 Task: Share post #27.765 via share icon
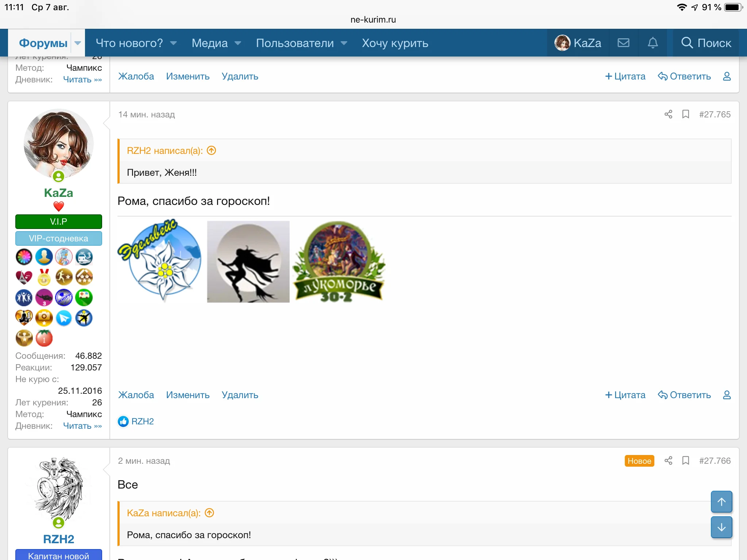tap(668, 114)
